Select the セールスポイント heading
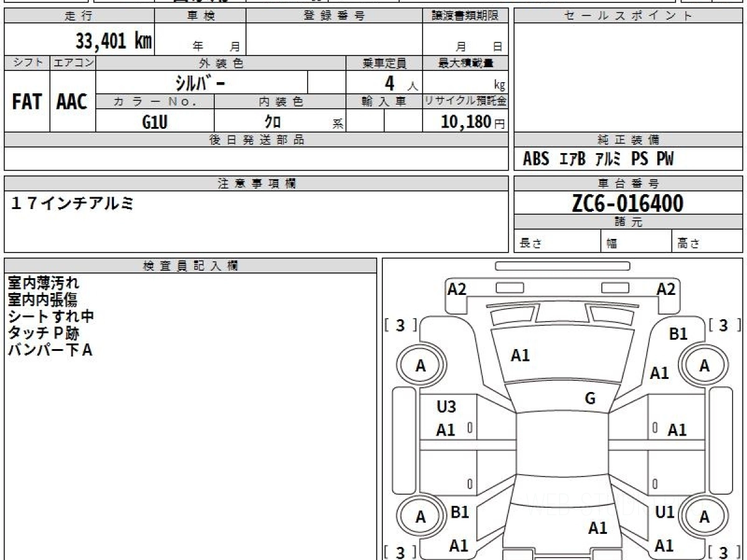Image resolution: width=747 pixels, height=560 pixels. point(628,16)
